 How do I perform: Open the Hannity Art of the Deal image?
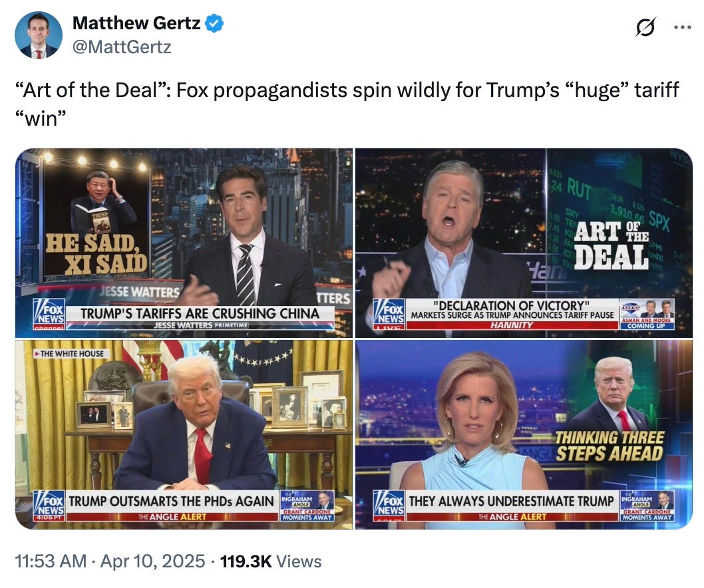[x=524, y=243]
